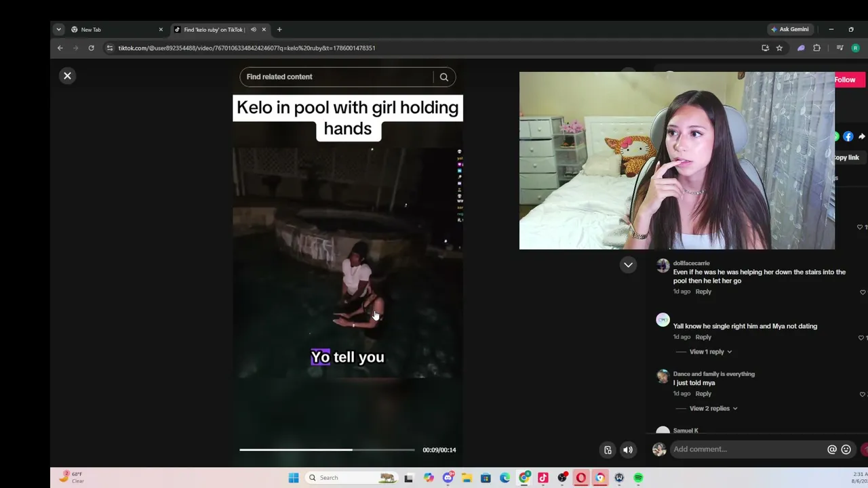Go to next video with down chevron
This screenshot has height=488, width=868.
[629, 265]
